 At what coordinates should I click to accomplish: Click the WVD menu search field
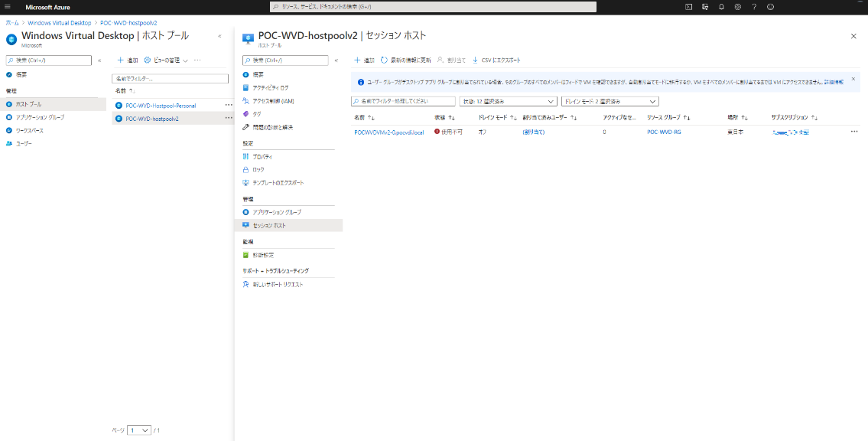coord(49,60)
